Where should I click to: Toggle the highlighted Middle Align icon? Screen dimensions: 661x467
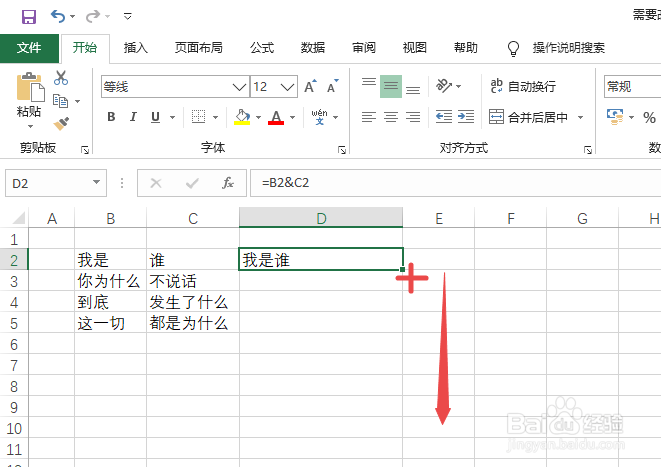pos(391,86)
